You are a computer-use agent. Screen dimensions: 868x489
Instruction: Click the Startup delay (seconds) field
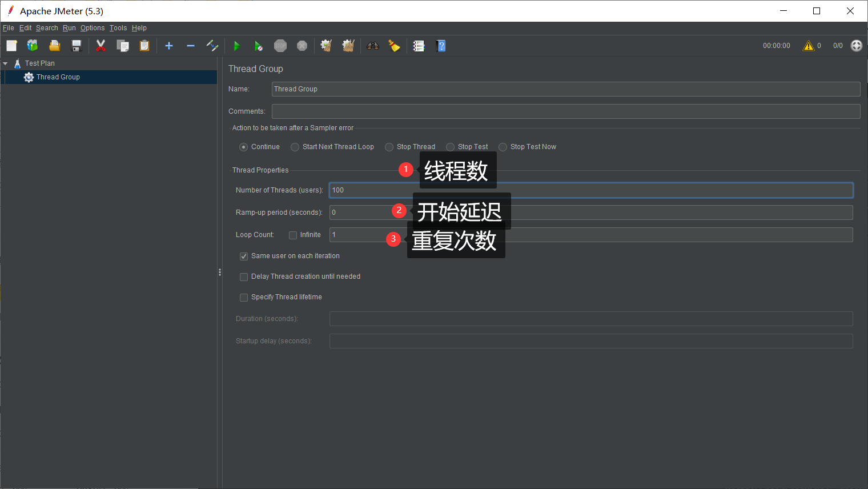591,341
